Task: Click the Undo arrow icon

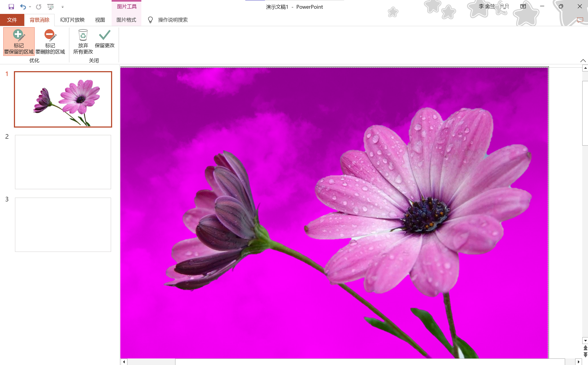Action: coord(23,7)
